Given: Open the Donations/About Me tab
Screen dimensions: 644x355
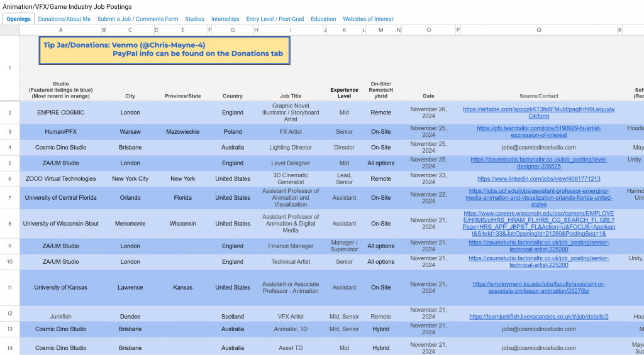Looking at the screenshot, I should click(x=64, y=19).
